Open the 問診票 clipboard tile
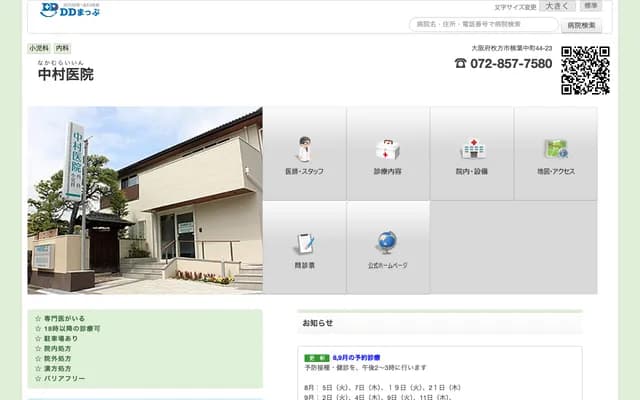 tap(304, 247)
